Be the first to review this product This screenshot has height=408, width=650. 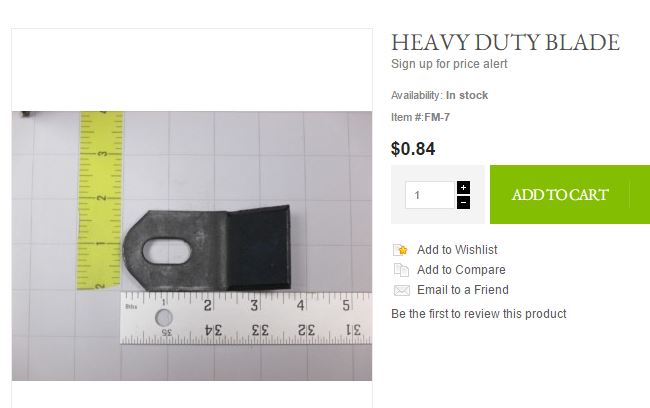coord(479,313)
